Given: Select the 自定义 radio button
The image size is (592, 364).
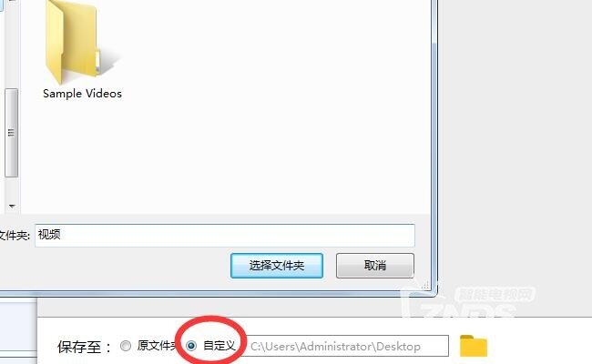Looking at the screenshot, I should [191, 346].
